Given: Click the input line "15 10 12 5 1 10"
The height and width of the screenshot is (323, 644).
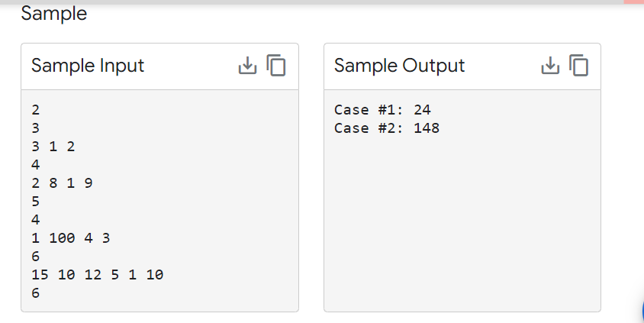Looking at the screenshot, I should [x=97, y=274].
